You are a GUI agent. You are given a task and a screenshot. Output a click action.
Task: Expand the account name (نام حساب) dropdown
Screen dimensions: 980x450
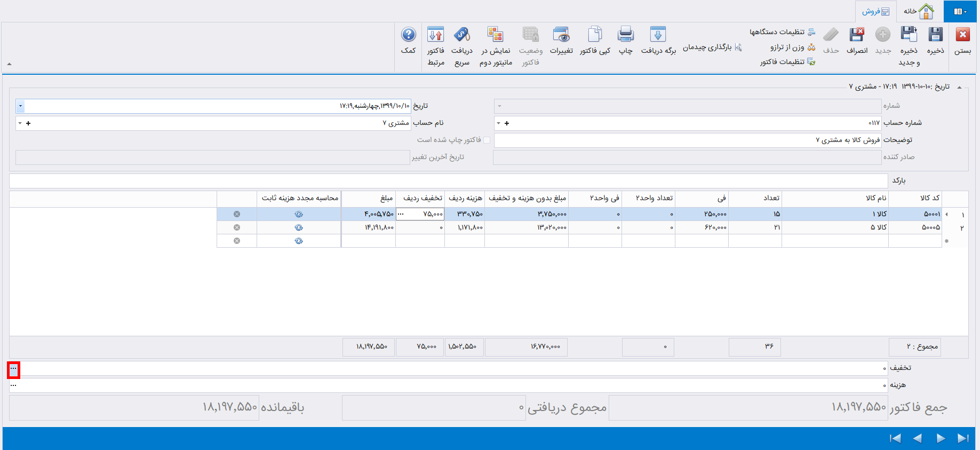click(x=20, y=123)
